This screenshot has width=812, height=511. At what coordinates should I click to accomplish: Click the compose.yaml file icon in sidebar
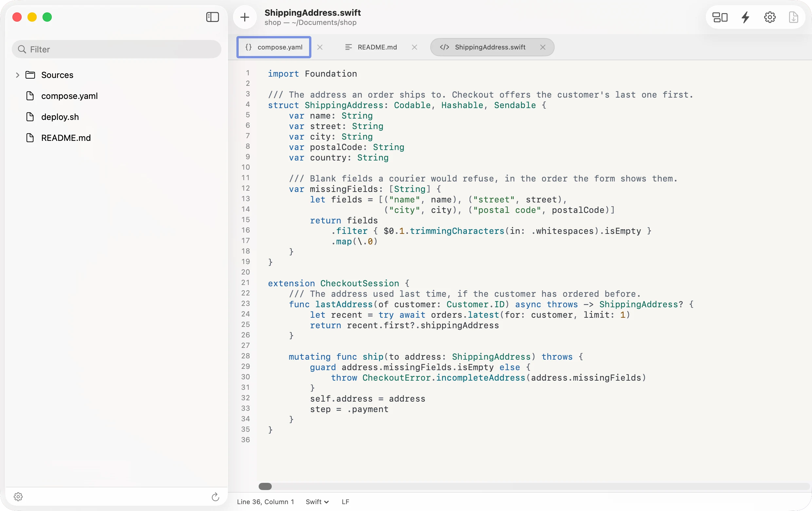tap(30, 96)
